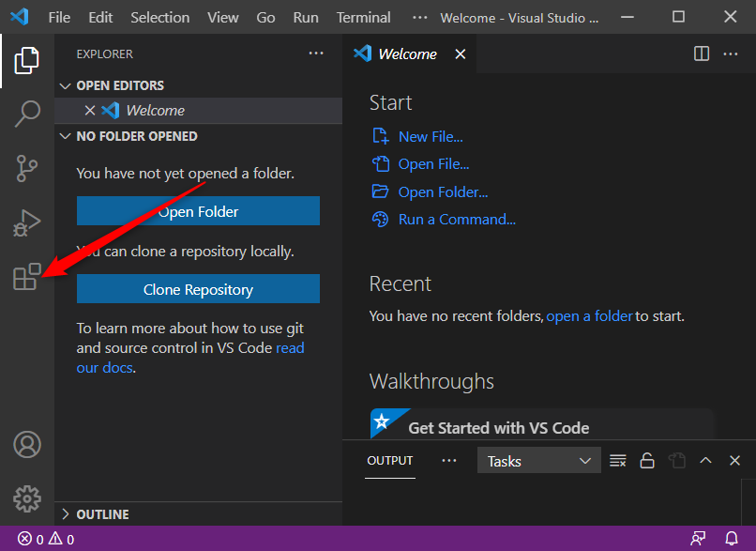756x551 pixels.
Task: Open the Manage gear icon
Action: pos(27,498)
